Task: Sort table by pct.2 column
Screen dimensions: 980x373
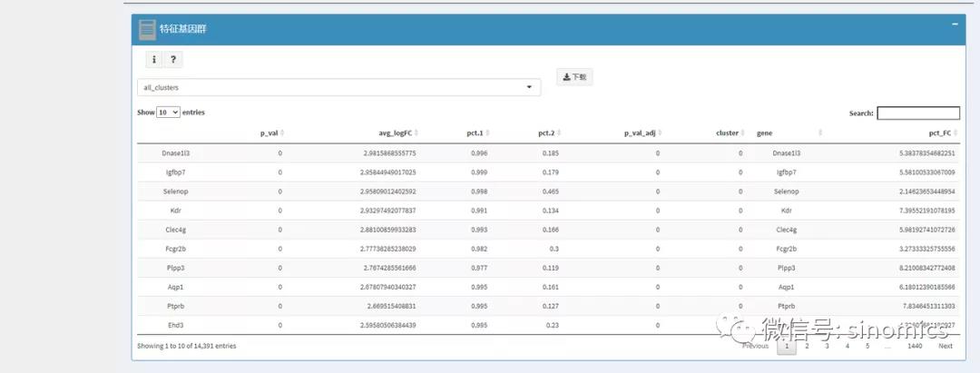Action: point(548,133)
